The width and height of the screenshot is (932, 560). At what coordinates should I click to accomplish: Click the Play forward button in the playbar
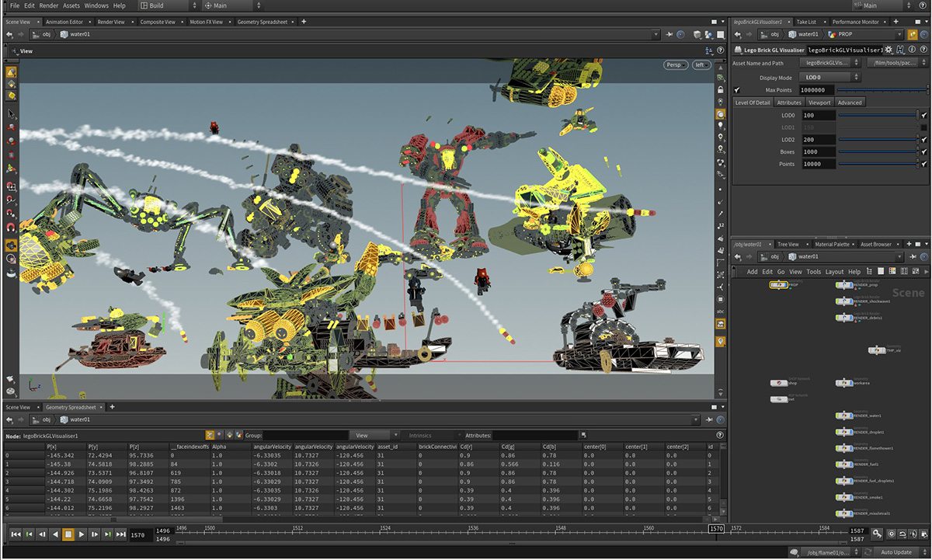click(82, 534)
